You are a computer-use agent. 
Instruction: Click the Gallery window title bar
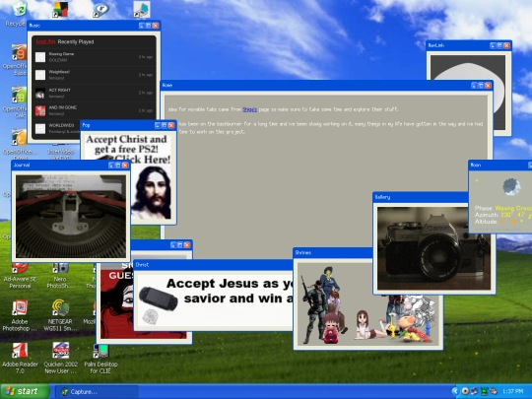point(421,197)
